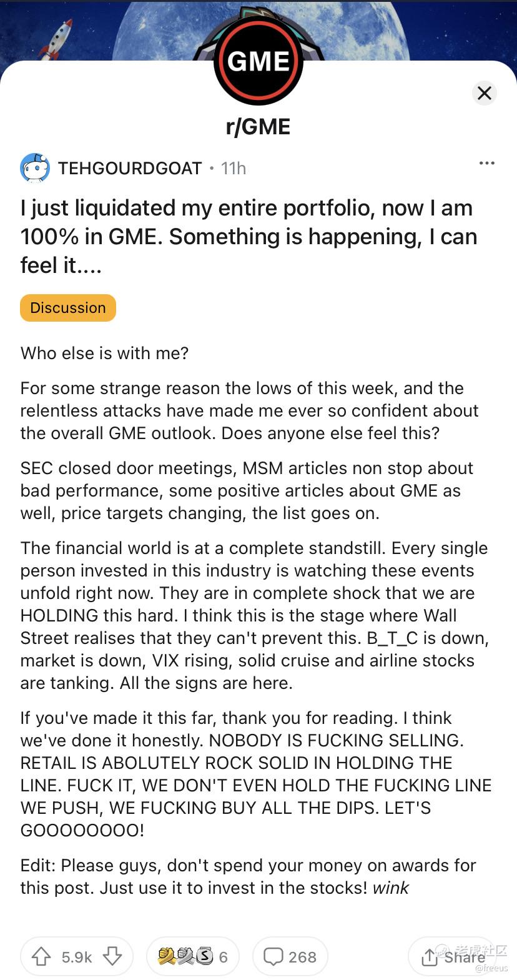
Task: Click the GME community logo
Action: [x=258, y=61]
